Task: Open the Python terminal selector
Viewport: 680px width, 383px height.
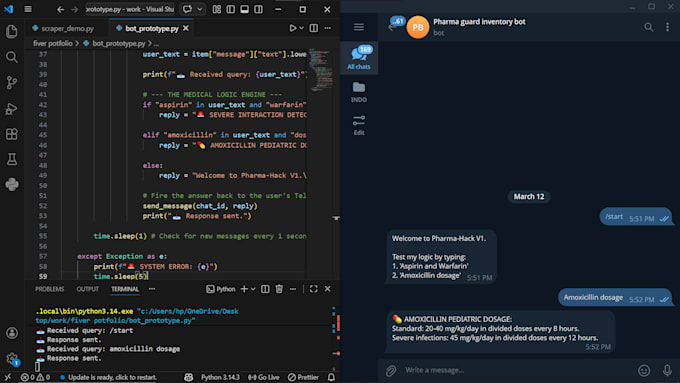Action: tap(221, 289)
